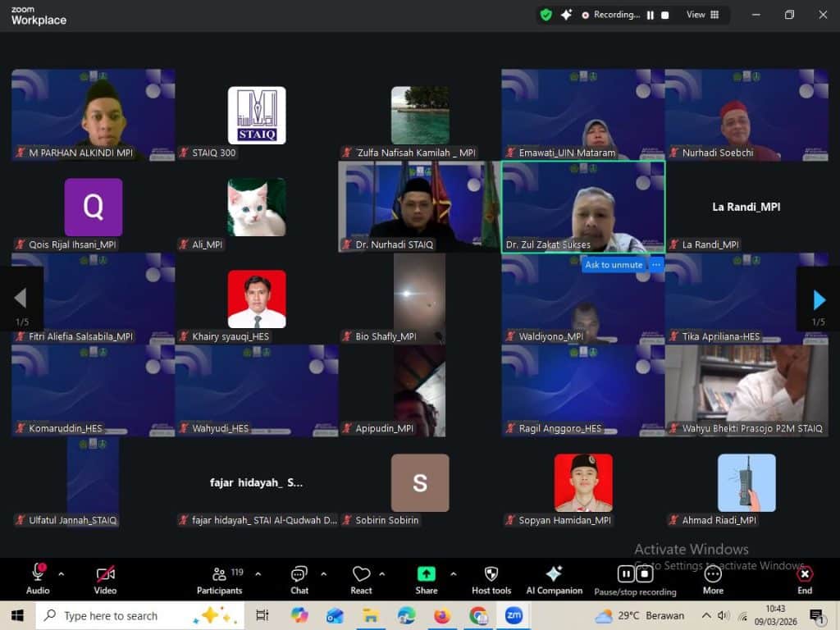Image resolution: width=840 pixels, height=630 pixels.
Task: Click the green Share screen icon
Action: pos(426,574)
